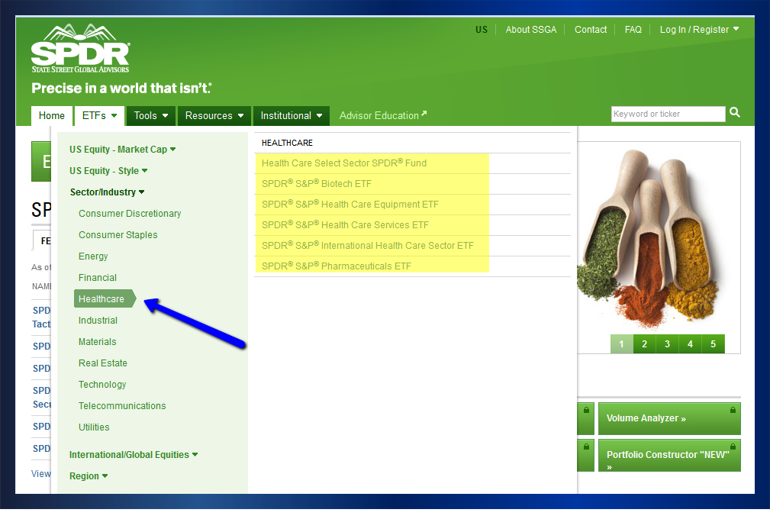Choose Technology sector menu item
This screenshot has height=532, width=770.
point(102,385)
